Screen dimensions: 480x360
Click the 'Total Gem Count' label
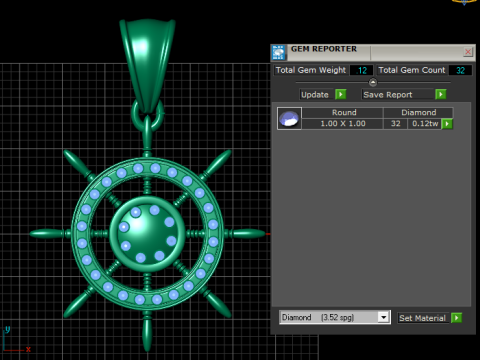[x=412, y=70]
